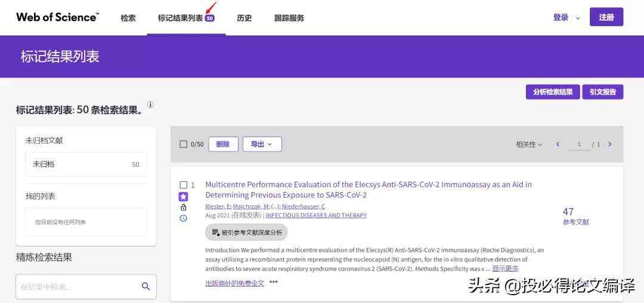The height and width of the screenshot is (303, 644).
Task: Open the three-dot more options menu
Action: point(274,282)
